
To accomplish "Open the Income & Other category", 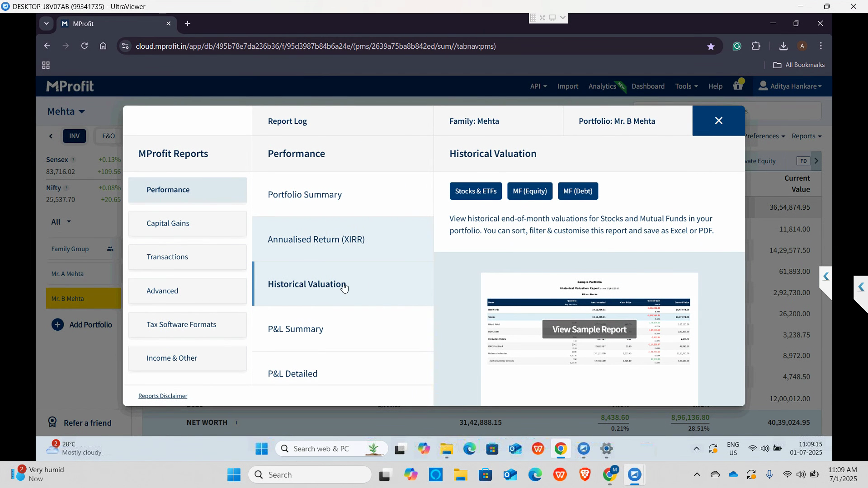I will (187, 358).
